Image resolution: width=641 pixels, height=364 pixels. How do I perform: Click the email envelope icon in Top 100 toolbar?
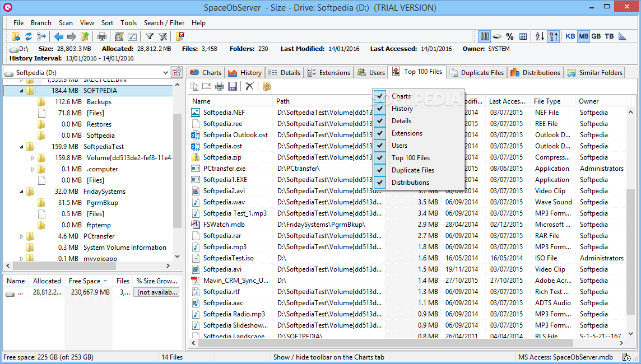click(x=207, y=86)
